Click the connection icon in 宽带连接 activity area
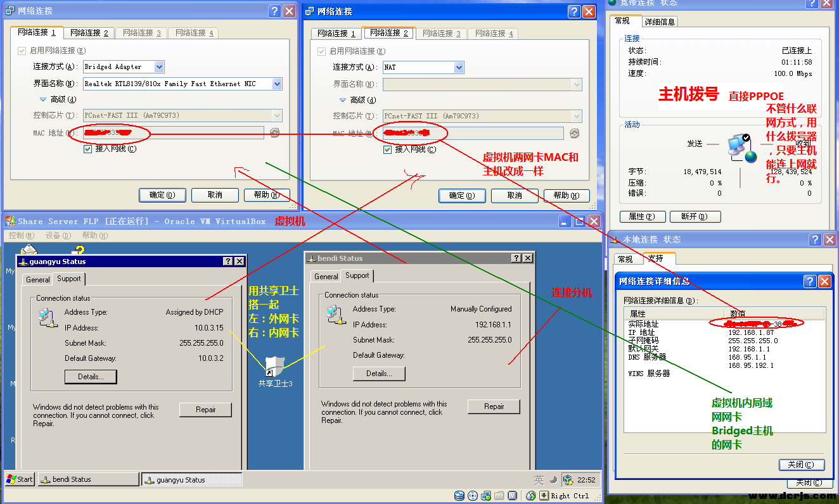Screen dimensions: 839x504 tap(741, 148)
